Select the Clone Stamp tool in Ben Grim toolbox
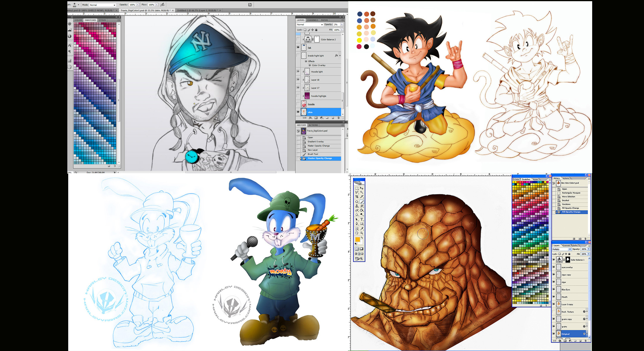The image size is (644, 351). [357, 206]
